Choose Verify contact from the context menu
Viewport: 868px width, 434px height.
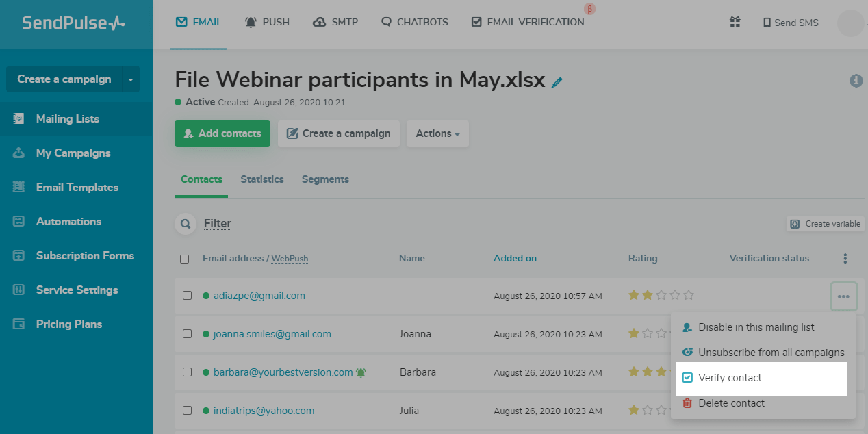[730, 378]
